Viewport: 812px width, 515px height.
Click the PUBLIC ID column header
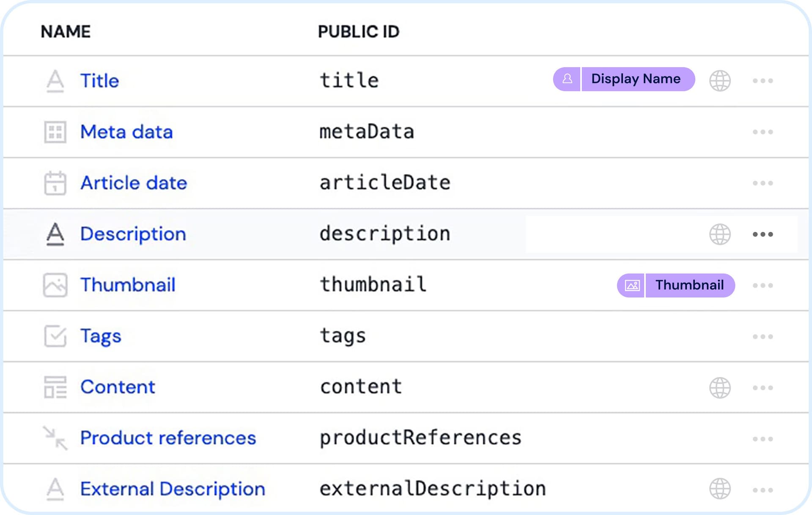pos(358,32)
